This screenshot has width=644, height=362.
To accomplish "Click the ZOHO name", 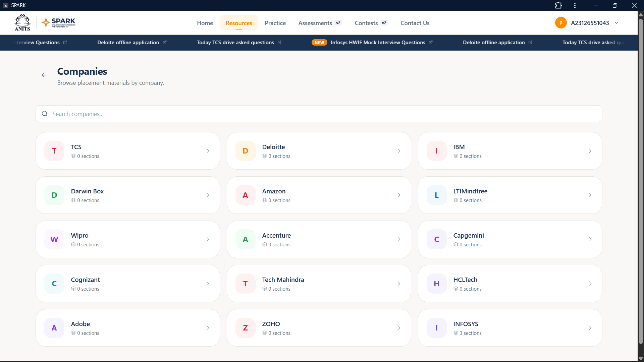I will click(271, 324).
